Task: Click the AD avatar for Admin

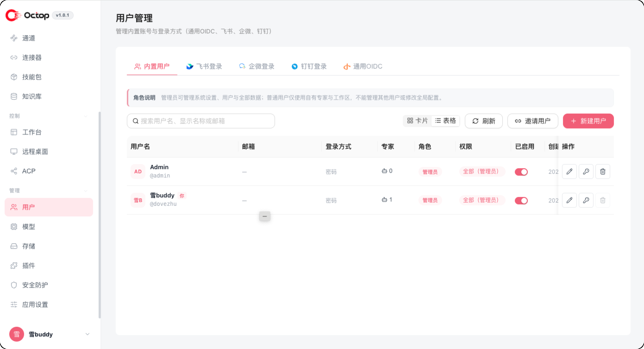Action: (x=138, y=171)
